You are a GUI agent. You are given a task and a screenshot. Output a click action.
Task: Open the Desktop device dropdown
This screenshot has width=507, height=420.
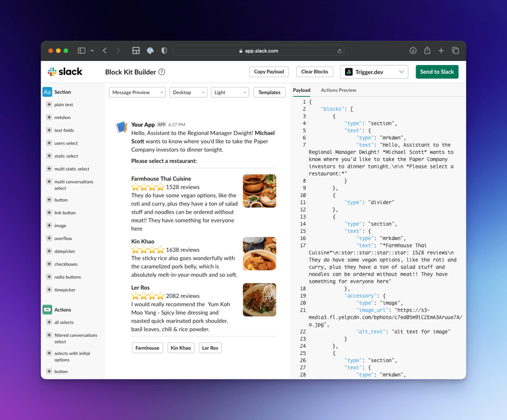(188, 92)
